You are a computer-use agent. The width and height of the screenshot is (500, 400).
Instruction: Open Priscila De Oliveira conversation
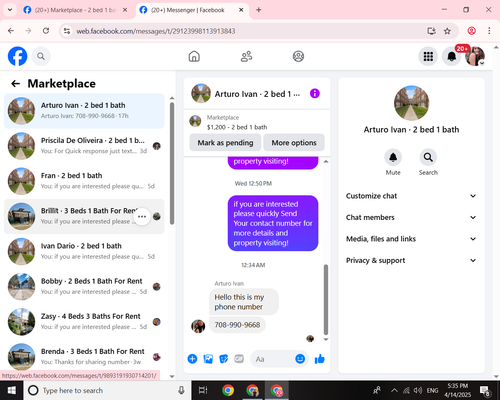tap(84, 146)
